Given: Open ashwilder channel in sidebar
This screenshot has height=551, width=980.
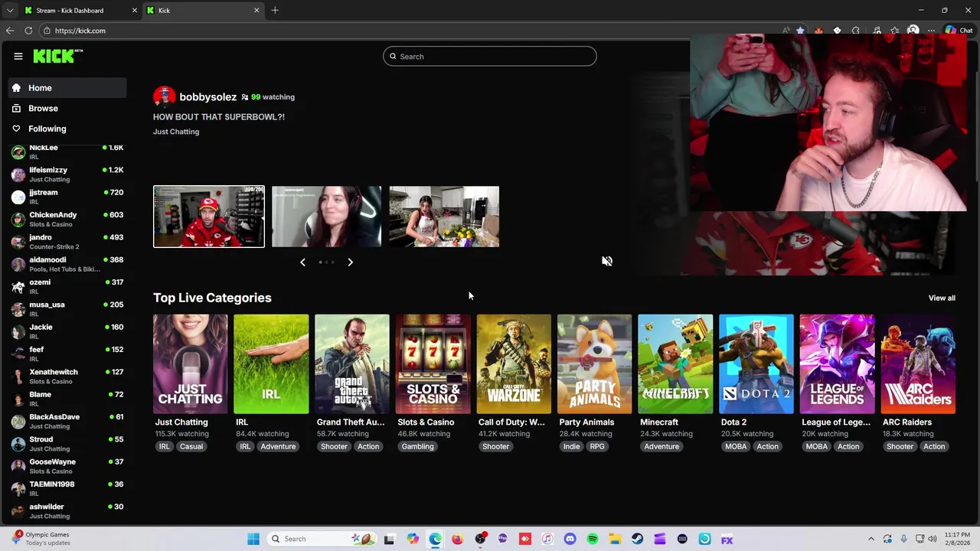Looking at the screenshot, I should [x=67, y=511].
